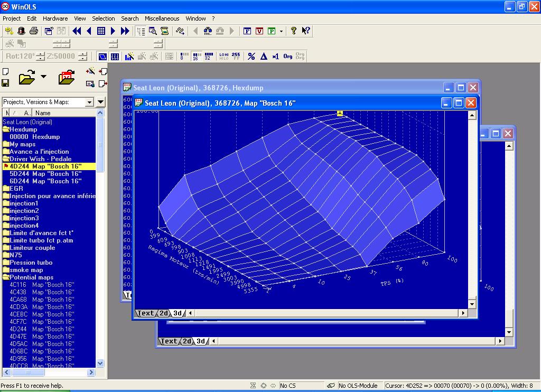The height and width of the screenshot is (392, 541).
Task: Activate the What's This help pointer
Action: click(306, 31)
